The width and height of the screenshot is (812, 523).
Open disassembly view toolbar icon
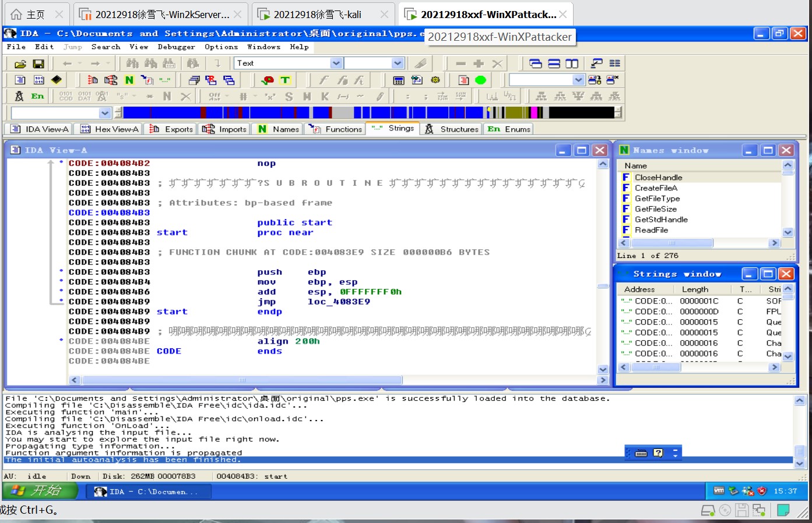[x=20, y=80]
